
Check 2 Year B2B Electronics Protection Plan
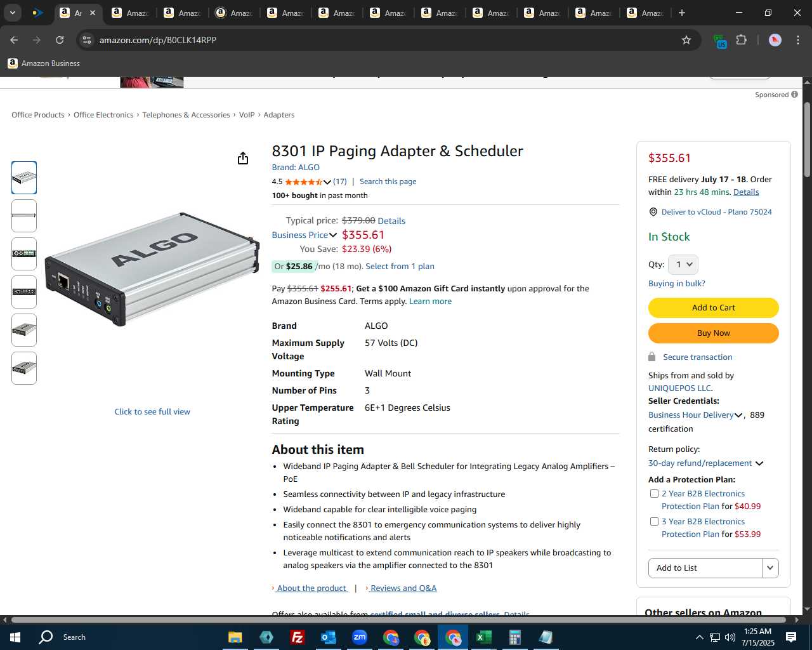pyautogui.click(x=654, y=493)
